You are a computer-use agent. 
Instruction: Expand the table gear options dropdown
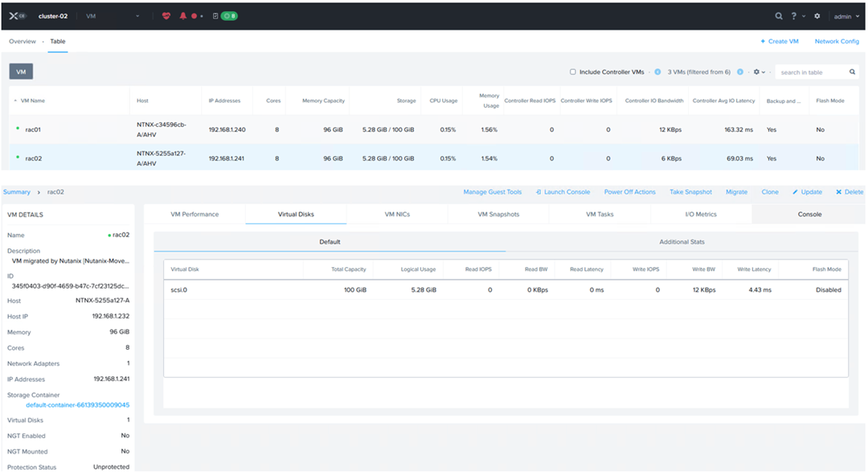[x=759, y=72]
